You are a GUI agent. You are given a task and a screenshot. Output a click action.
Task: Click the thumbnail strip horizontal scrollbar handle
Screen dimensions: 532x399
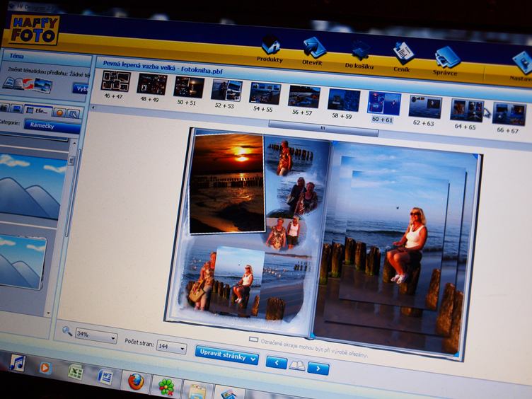323,129
